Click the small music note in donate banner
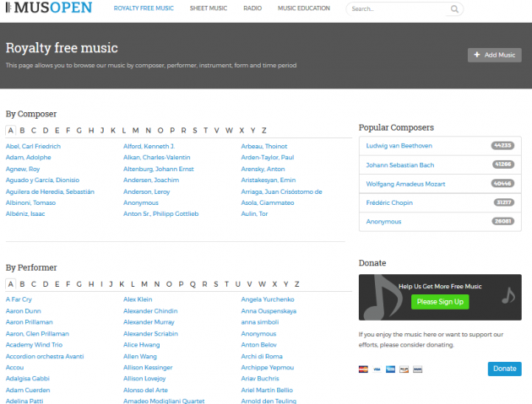Image resolution: width=532 pixels, height=404 pixels. (x=507, y=296)
